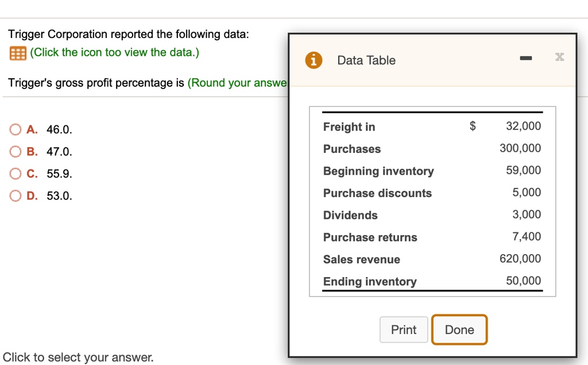Image resolution: width=588 pixels, height=365 pixels.
Task: Click the dollar sign in the Freight in row
Action: pos(473,126)
